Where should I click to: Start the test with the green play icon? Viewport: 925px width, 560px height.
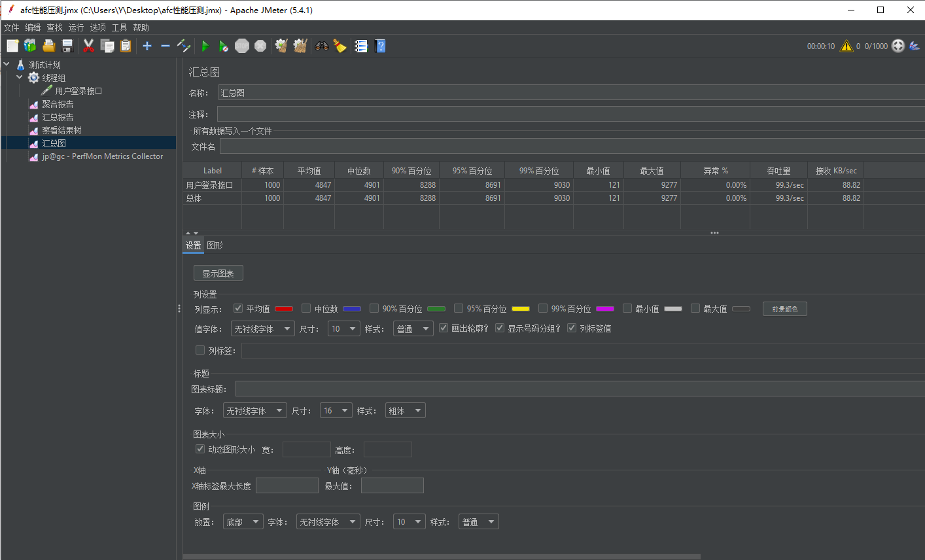tap(205, 46)
